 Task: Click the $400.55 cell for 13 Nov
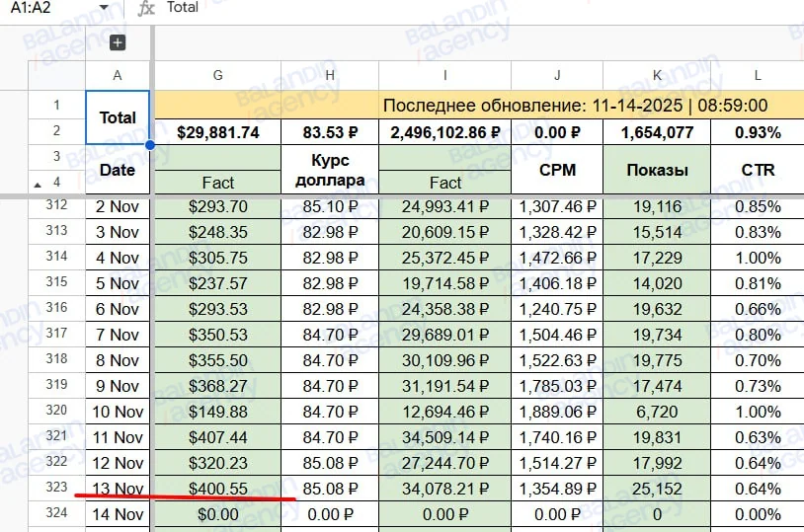(218, 489)
